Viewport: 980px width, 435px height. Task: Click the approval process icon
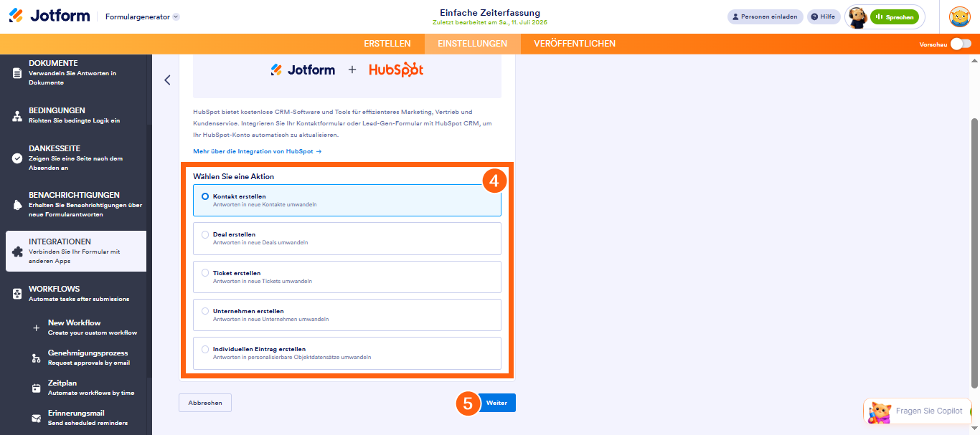[x=36, y=358]
